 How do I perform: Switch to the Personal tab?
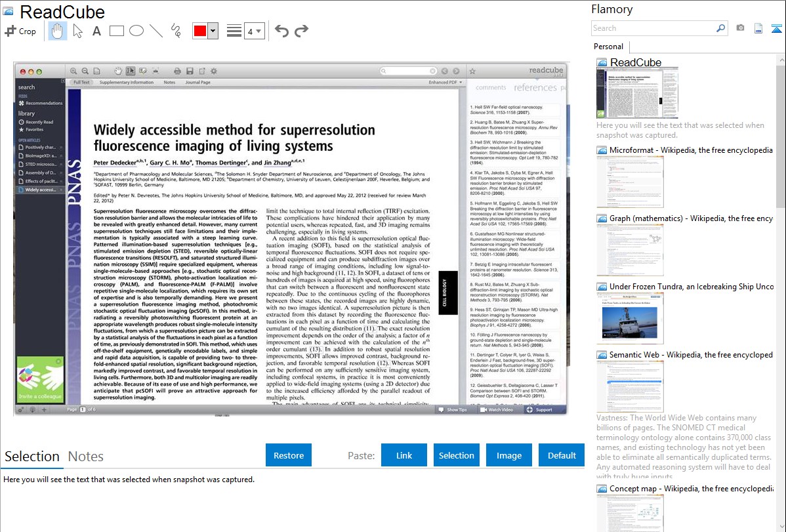(x=608, y=47)
